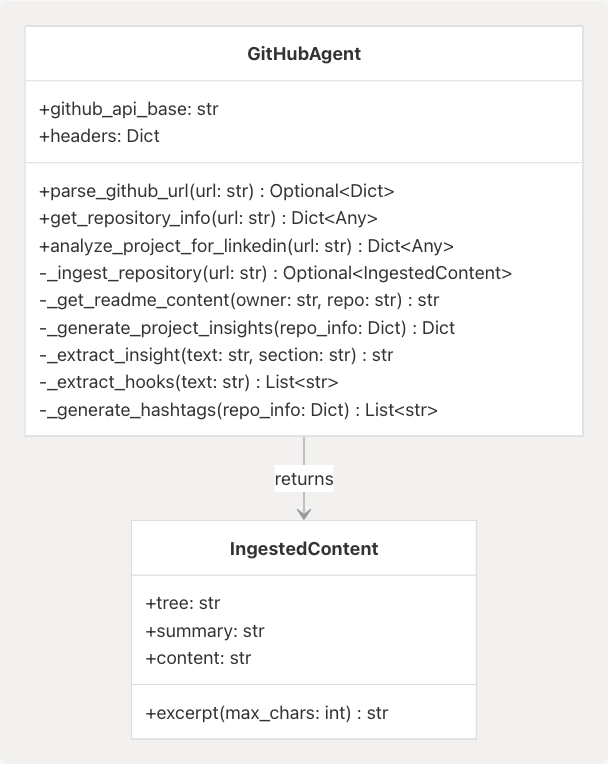The height and width of the screenshot is (764, 608).
Task: Select the github_api_base attribute line
Action: click(128, 109)
